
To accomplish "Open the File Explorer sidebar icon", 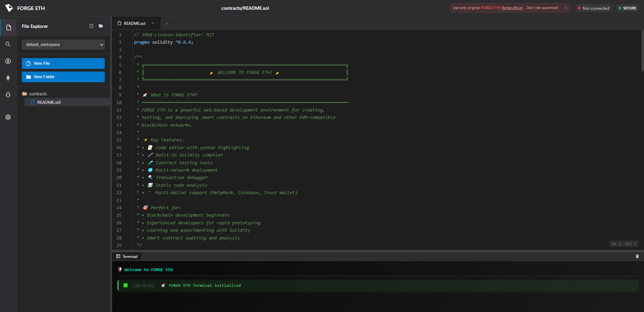I will tap(8, 28).
